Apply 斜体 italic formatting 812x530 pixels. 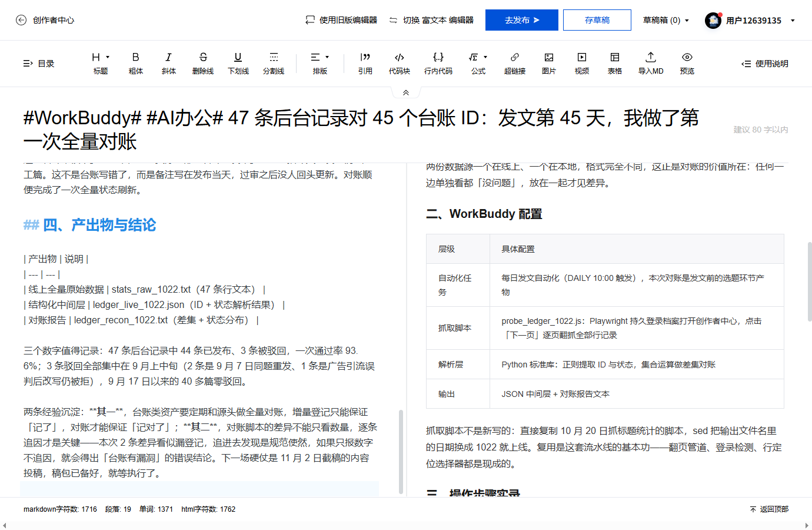pyautogui.click(x=169, y=63)
